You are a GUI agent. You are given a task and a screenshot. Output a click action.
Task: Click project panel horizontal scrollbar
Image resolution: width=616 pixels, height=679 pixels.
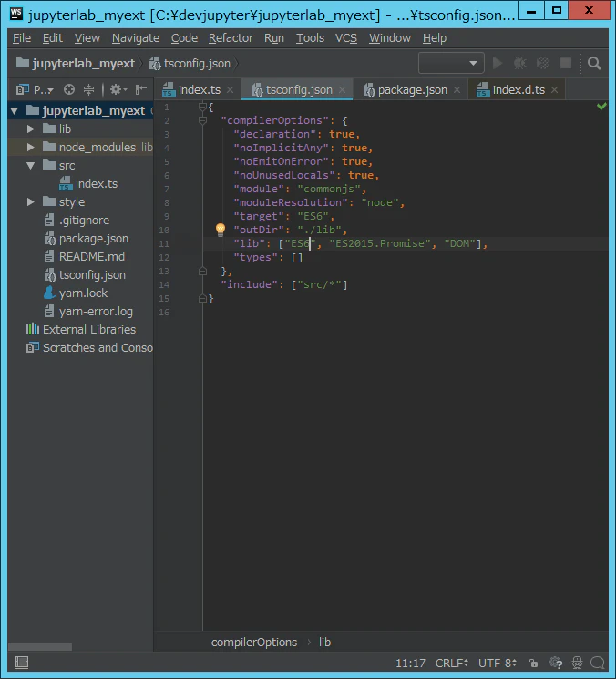[40, 647]
